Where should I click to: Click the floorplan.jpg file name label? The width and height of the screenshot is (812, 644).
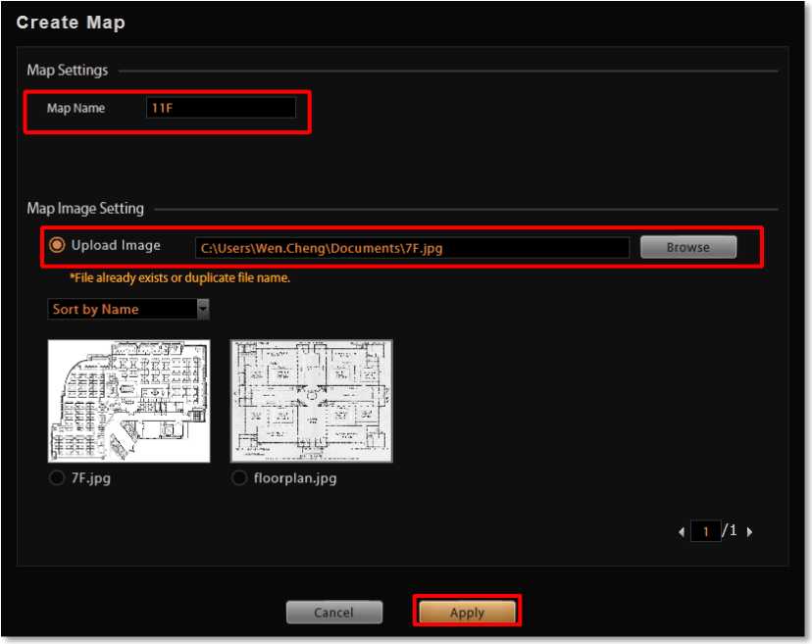coord(295,479)
